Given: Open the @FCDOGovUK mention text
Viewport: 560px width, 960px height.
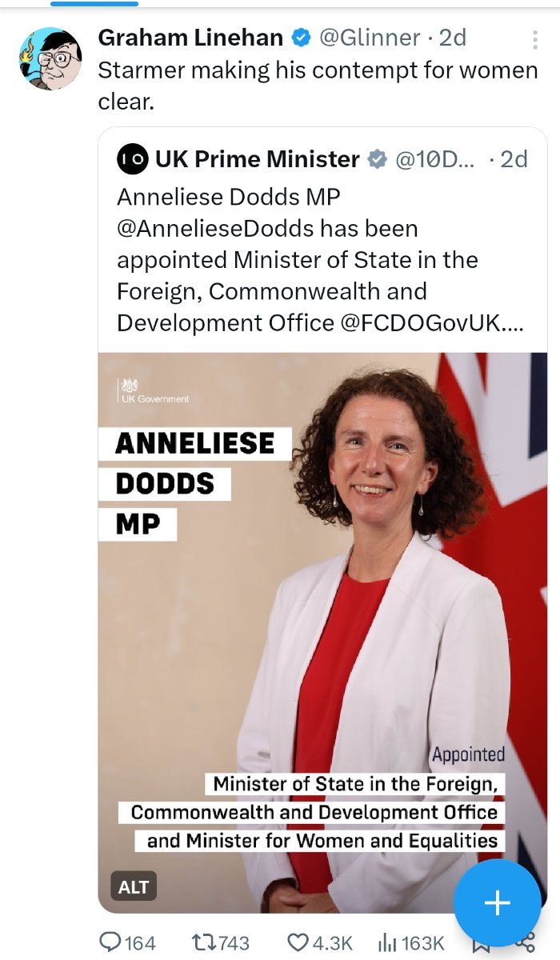Looking at the screenshot, I should [432, 322].
